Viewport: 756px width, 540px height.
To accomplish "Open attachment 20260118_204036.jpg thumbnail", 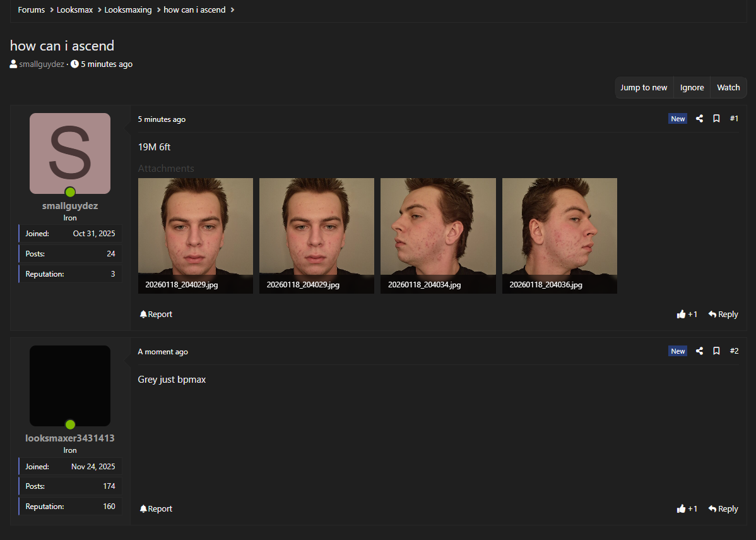I will [x=559, y=235].
